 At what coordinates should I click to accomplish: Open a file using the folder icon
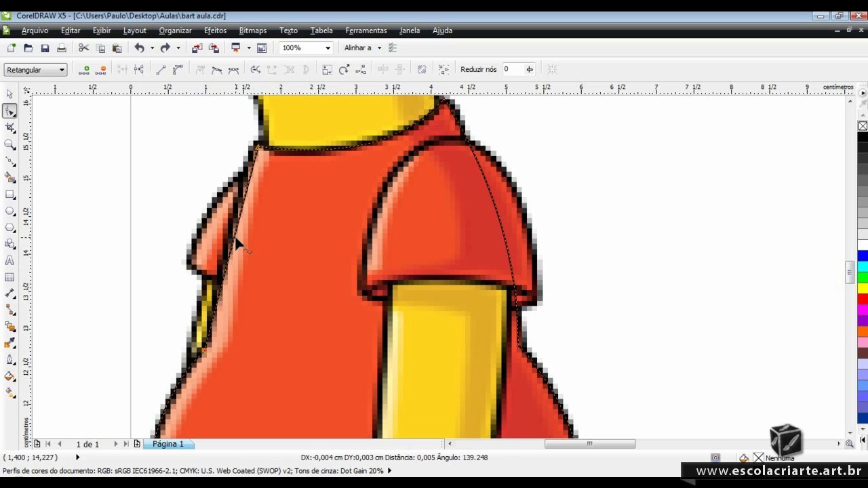[x=28, y=48]
